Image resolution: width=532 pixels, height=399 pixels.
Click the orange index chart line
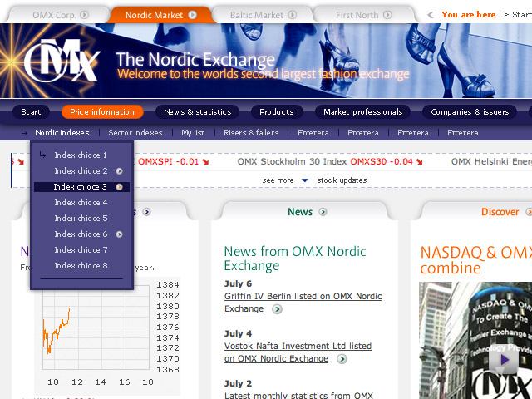(x=57, y=332)
